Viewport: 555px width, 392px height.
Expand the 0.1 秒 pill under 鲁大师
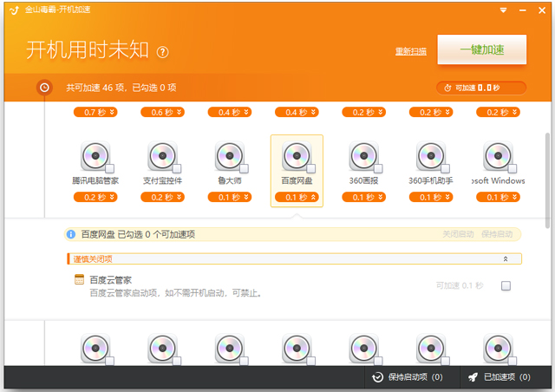coord(229,197)
